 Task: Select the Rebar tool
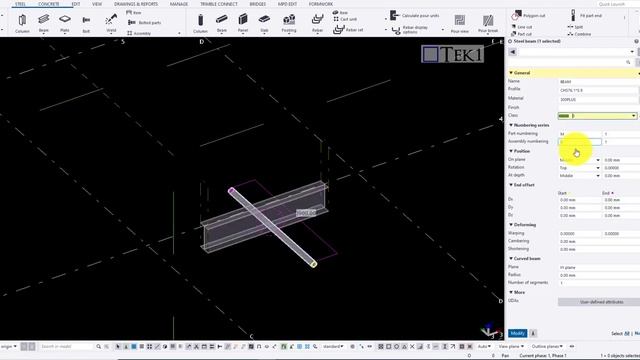pyautogui.click(x=317, y=23)
